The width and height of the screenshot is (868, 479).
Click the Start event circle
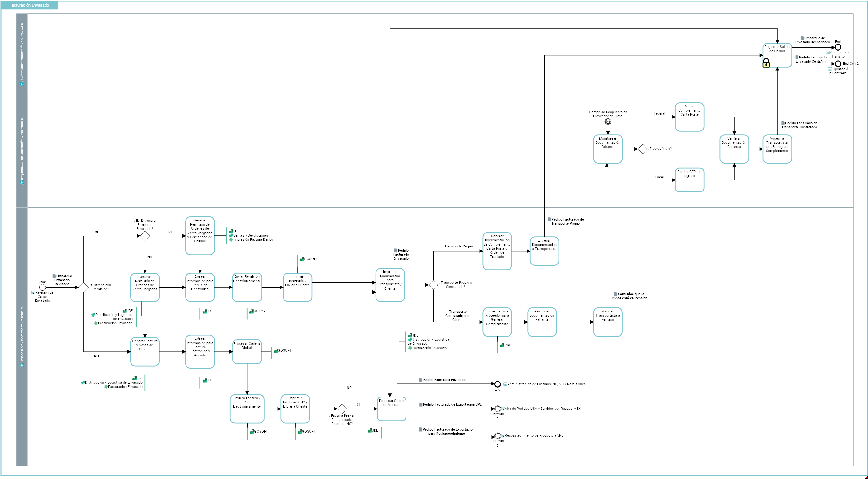(x=42, y=287)
